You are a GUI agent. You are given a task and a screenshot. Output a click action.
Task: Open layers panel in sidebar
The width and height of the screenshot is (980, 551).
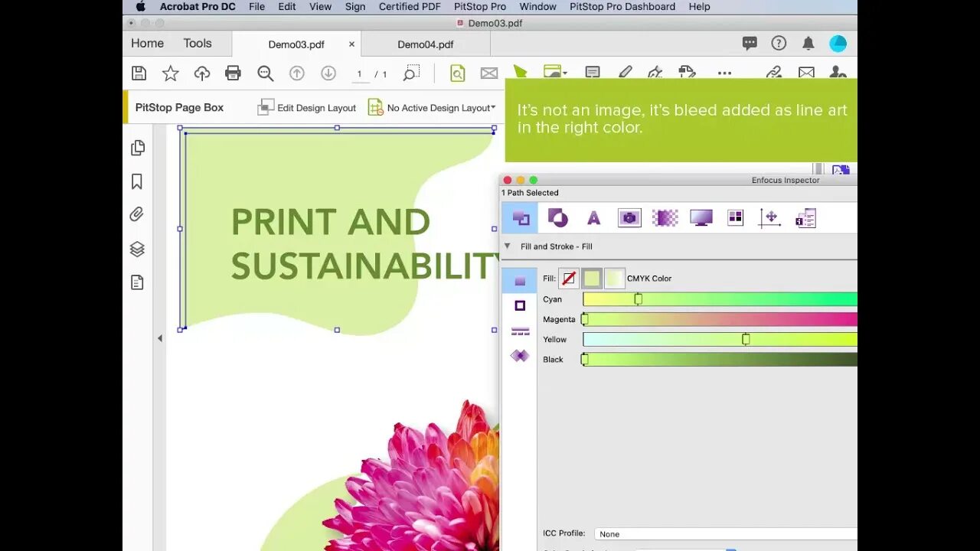(137, 249)
